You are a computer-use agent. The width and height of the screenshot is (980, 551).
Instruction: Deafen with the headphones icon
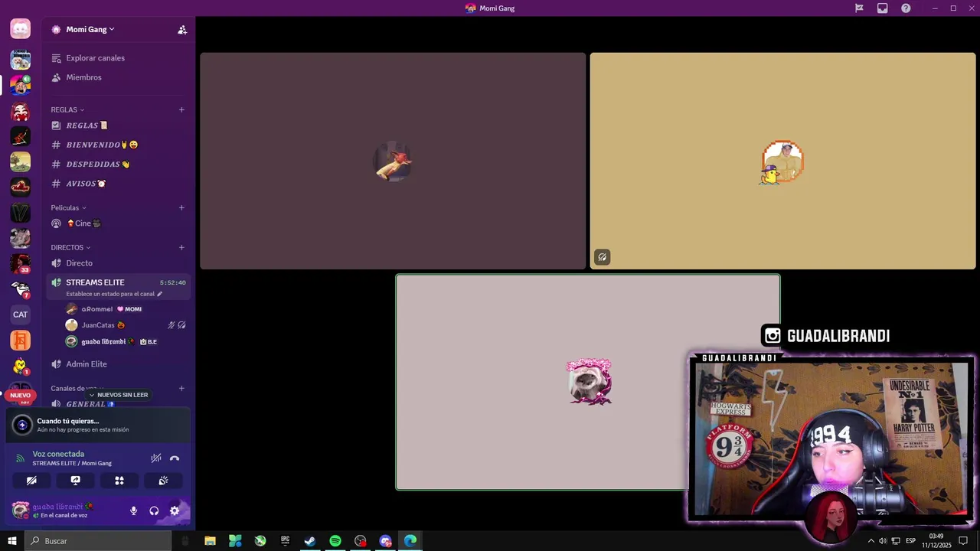pyautogui.click(x=154, y=510)
